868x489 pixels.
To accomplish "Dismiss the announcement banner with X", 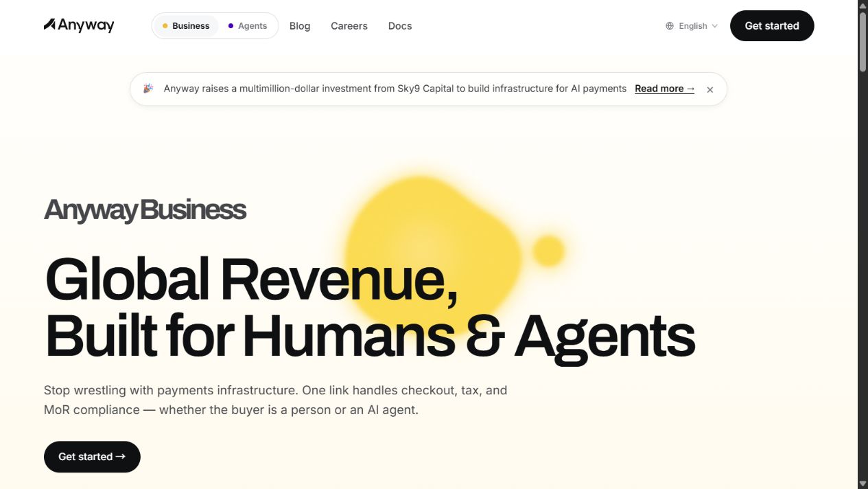I will 710,89.
